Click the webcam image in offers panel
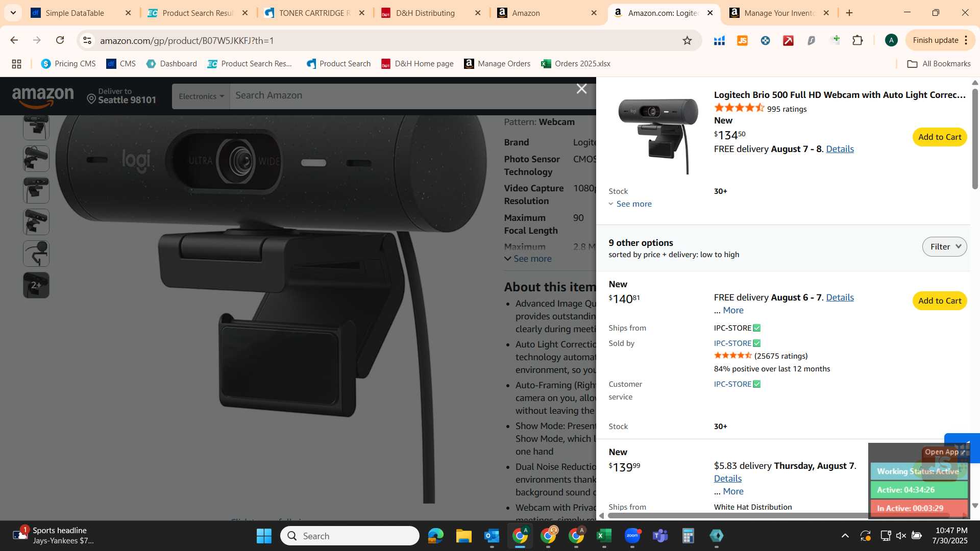 [658, 136]
